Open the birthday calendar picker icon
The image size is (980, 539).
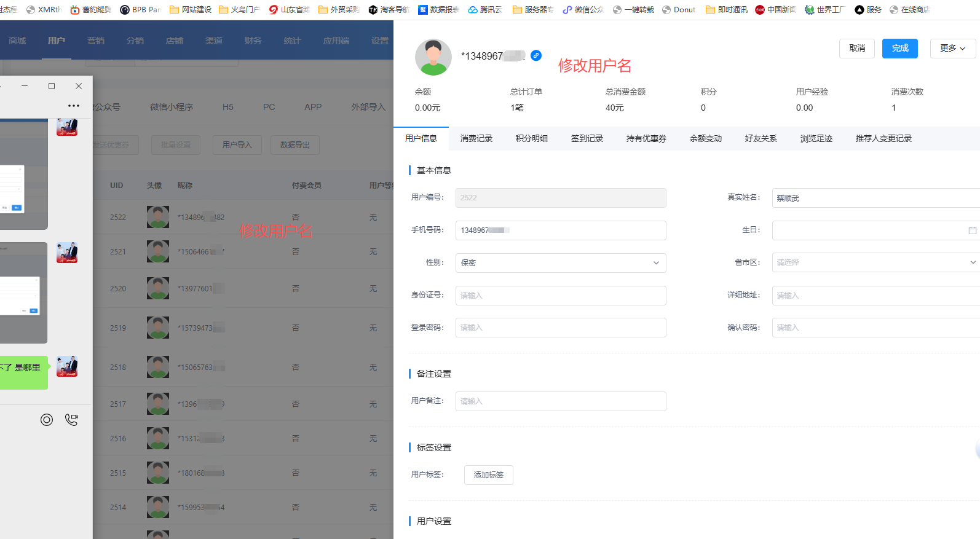(x=972, y=230)
